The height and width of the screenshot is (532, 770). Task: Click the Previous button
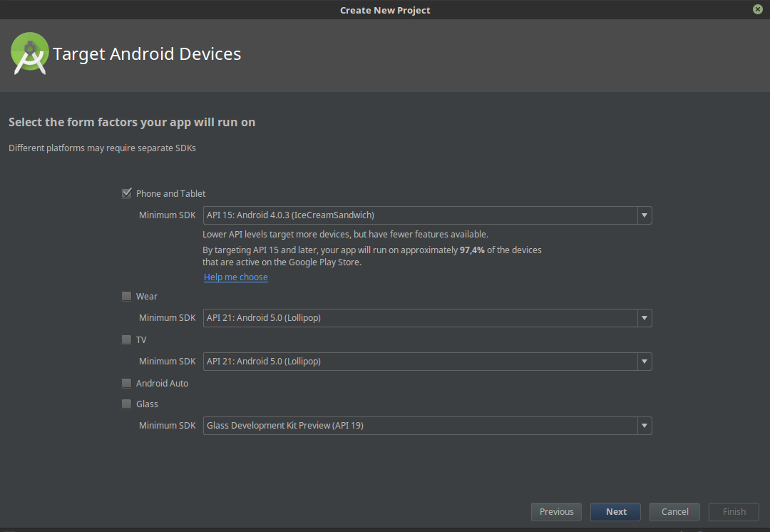pyautogui.click(x=556, y=511)
